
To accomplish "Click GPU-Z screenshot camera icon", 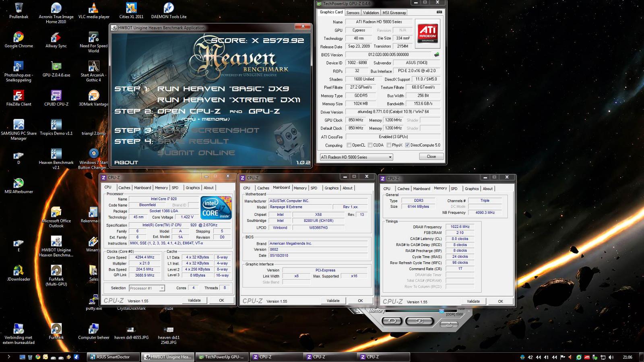I will click(439, 12).
